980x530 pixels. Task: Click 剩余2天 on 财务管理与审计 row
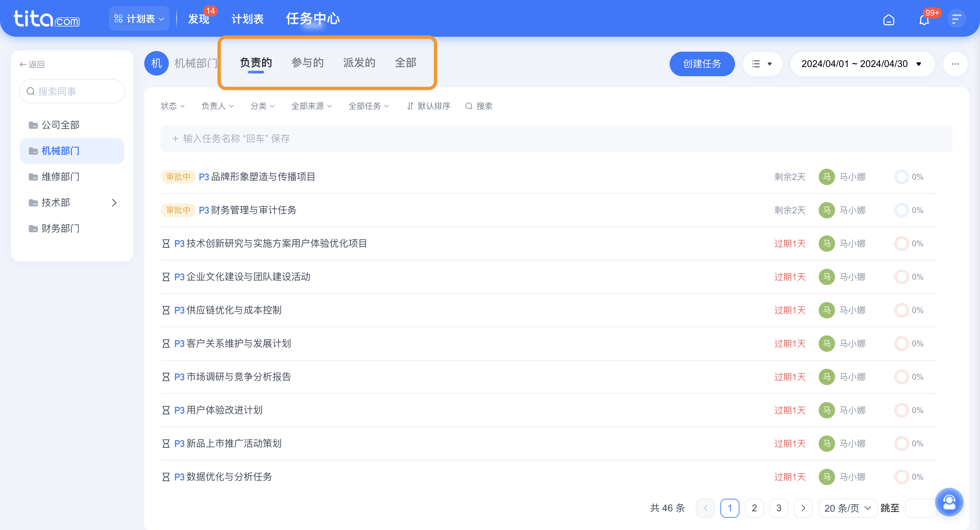point(790,210)
